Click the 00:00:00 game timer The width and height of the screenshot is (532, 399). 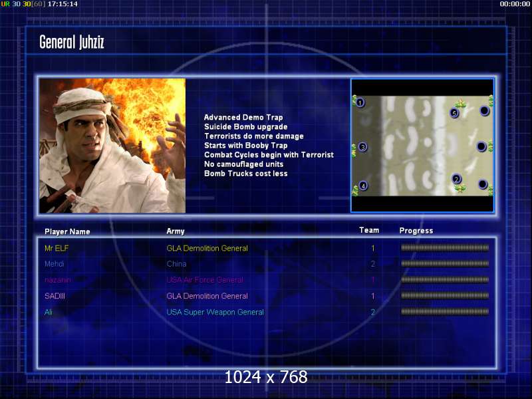click(x=515, y=4)
